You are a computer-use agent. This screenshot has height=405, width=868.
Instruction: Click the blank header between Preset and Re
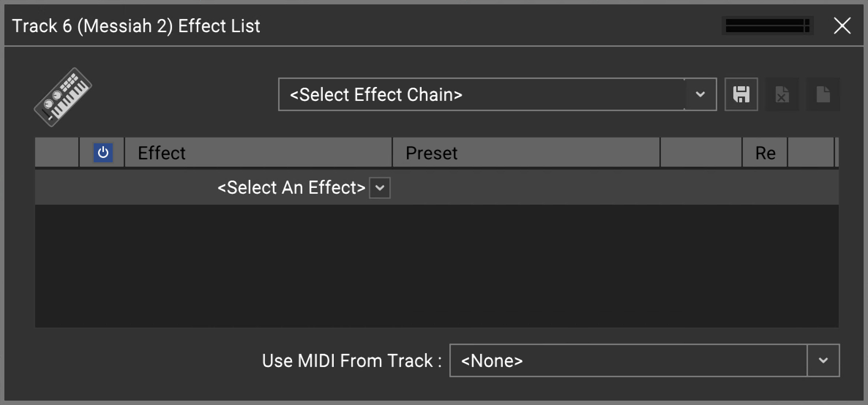click(701, 152)
